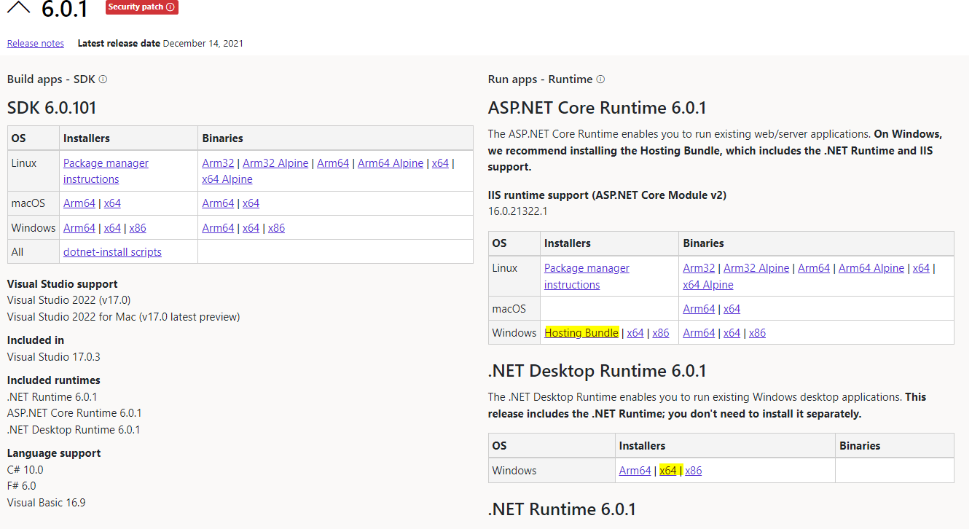980x529 pixels.
Task: Download SDK Linux x64 Alpine binary
Action: (x=227, y=179)
